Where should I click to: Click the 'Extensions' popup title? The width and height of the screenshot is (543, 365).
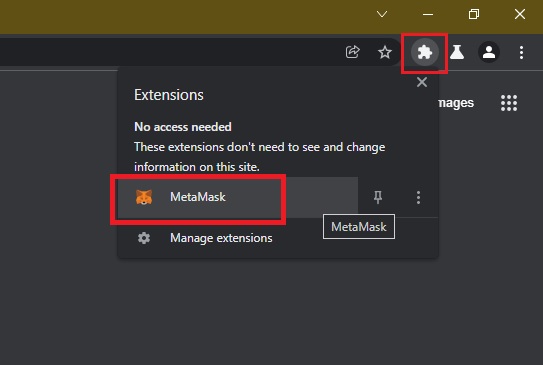169,95
